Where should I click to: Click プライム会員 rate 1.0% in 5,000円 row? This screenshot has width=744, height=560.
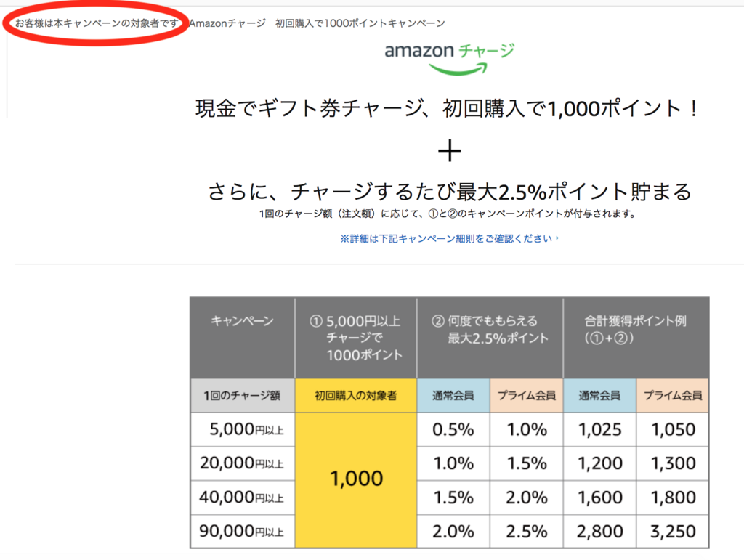click(x=527, y=429)
